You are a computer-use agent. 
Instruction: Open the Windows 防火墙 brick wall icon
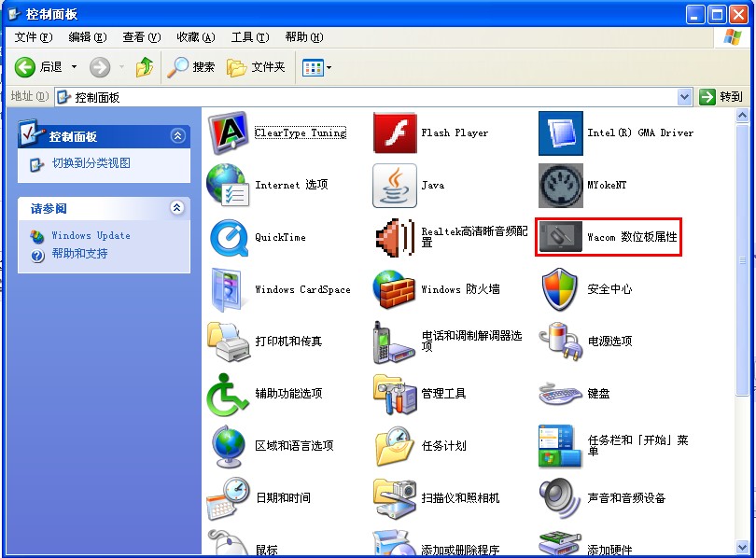coord(394,289)
